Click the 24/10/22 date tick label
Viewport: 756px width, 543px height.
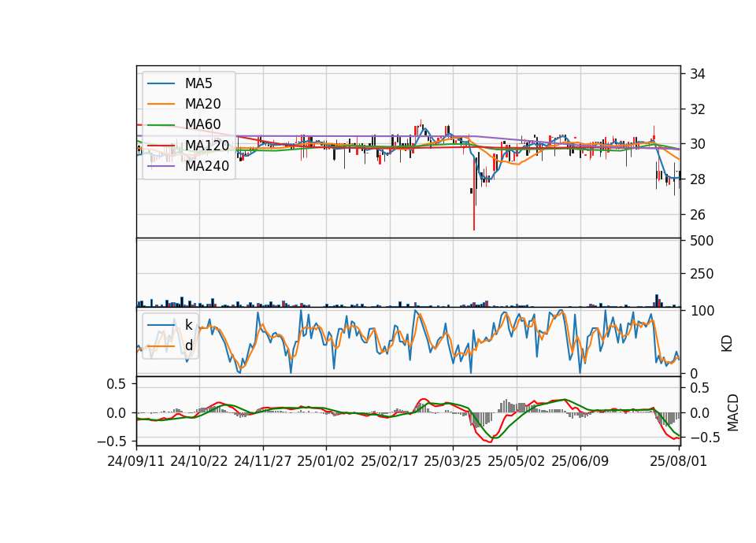click(199, 461)
